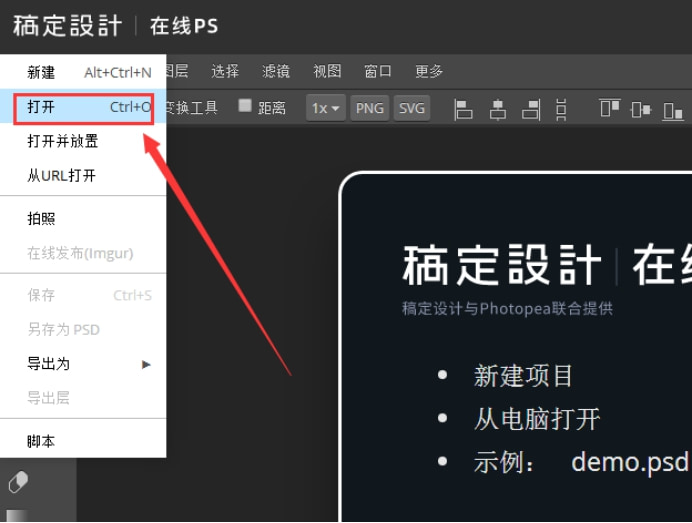Expand the 1x scale dropdown
692x523 pixels.
click(326, 108)
